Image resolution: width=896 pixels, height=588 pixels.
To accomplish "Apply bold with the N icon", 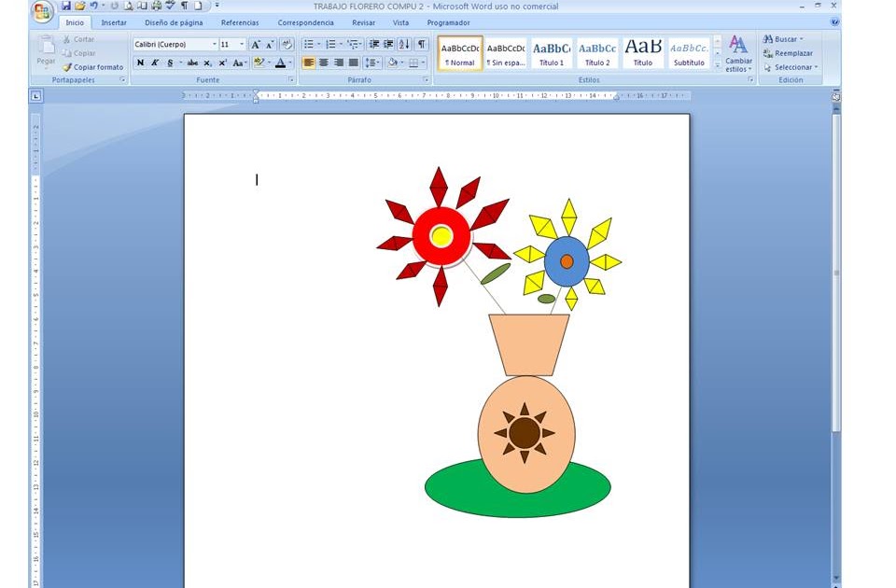I will pyautogui.click(x=139, y=63).
